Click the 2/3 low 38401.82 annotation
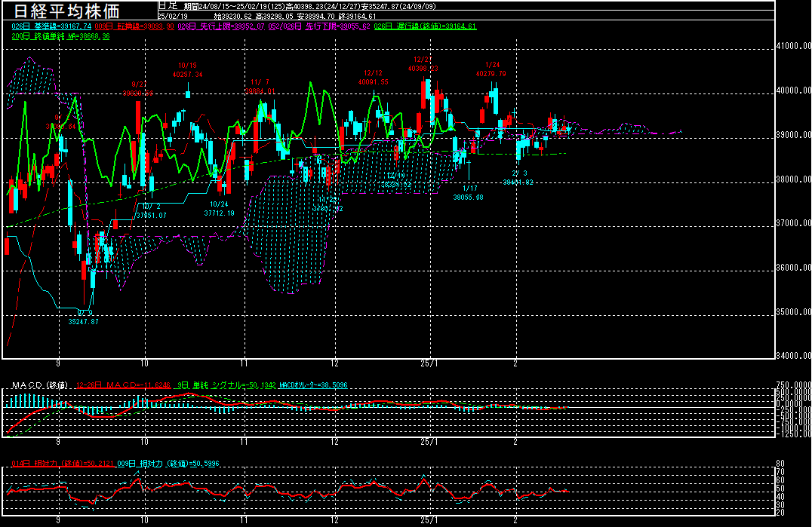Screen dimensions: 812x527 click(518, 178)
